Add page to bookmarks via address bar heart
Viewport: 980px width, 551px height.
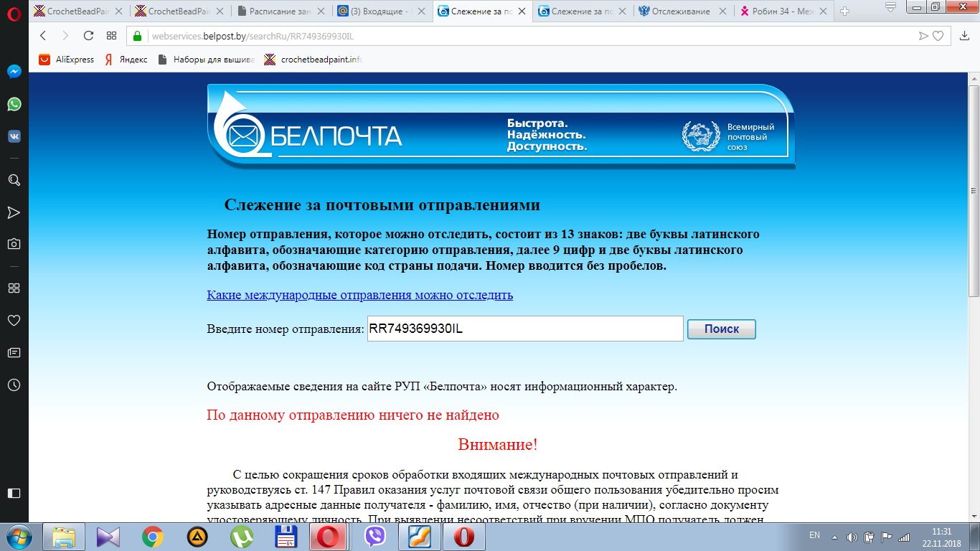[938, 36]
